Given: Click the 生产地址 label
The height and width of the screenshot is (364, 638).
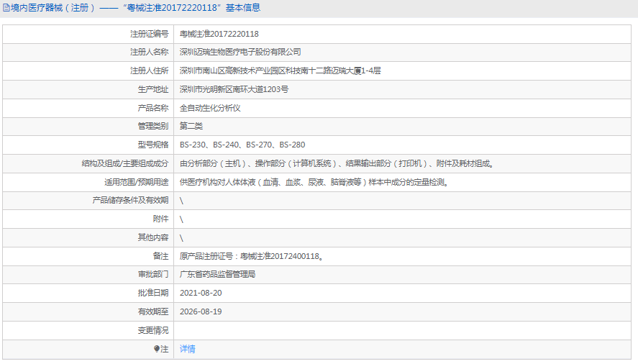Looking at the screenshot, I should (153, 90).
